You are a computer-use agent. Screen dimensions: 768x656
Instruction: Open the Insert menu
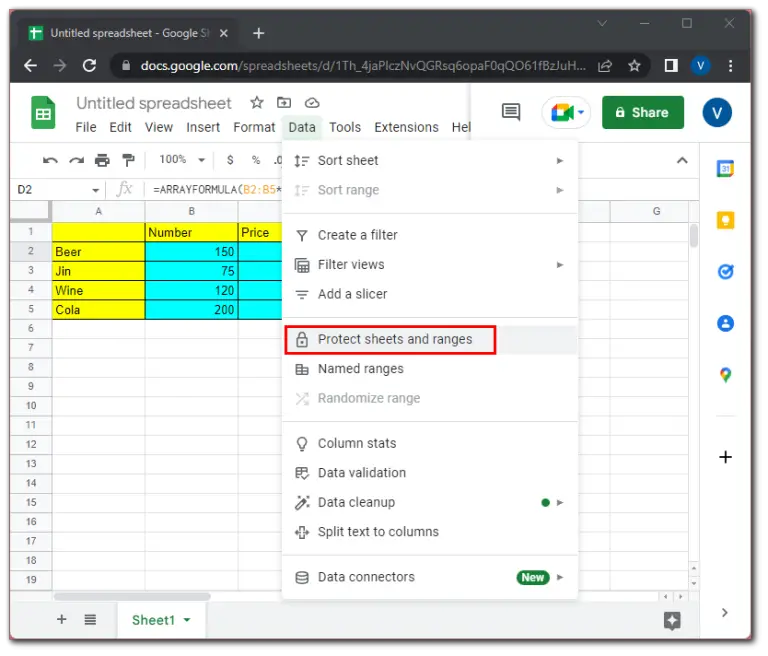pyautogui.click(x=203, y=127)
